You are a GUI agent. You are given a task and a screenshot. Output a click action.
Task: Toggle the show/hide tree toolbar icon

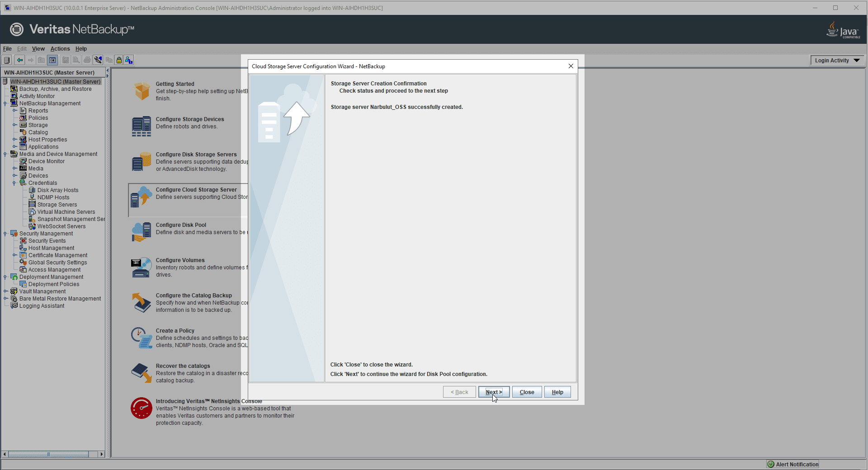[52, 60]
